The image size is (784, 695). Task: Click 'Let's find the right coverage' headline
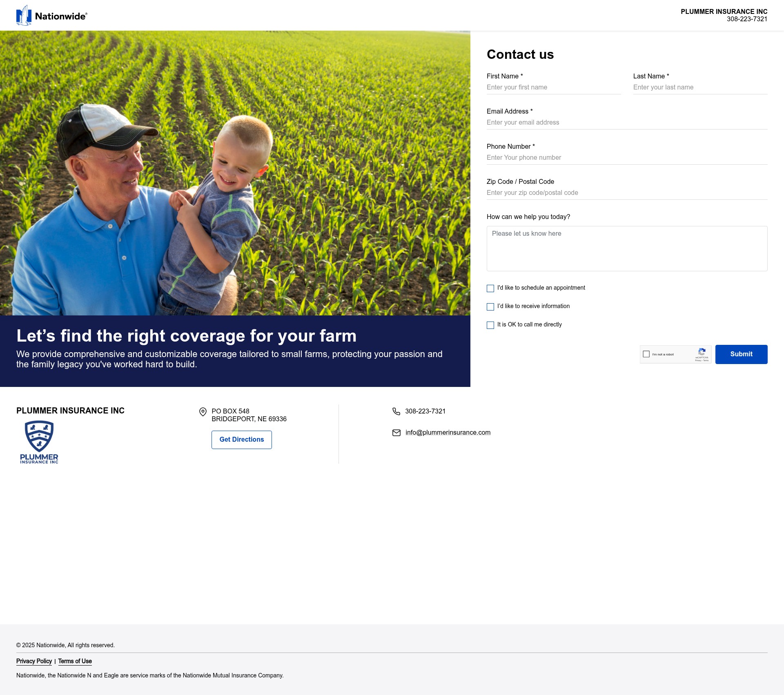186,336
